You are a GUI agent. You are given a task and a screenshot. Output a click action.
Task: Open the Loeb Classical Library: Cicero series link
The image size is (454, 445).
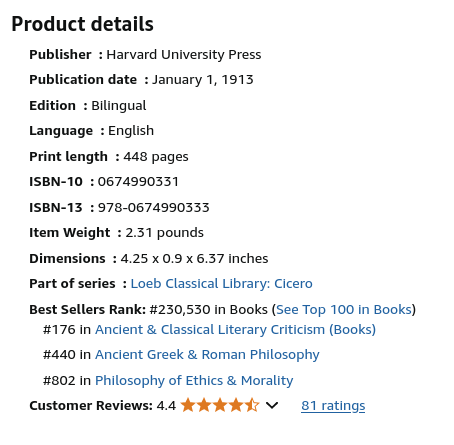(221, 284)
